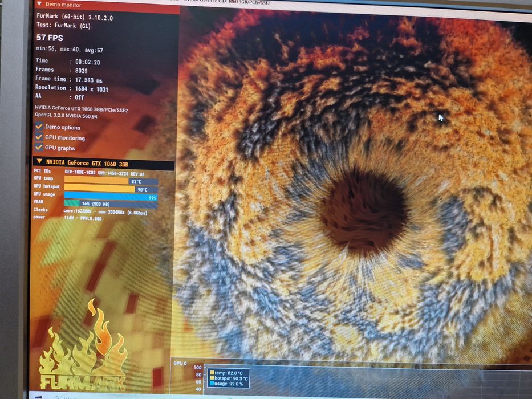Collapse the NVIDIA GeForce GTX 1060 3GB section
The height and width of the screenshot is (399, 532).
pos(39,161)
